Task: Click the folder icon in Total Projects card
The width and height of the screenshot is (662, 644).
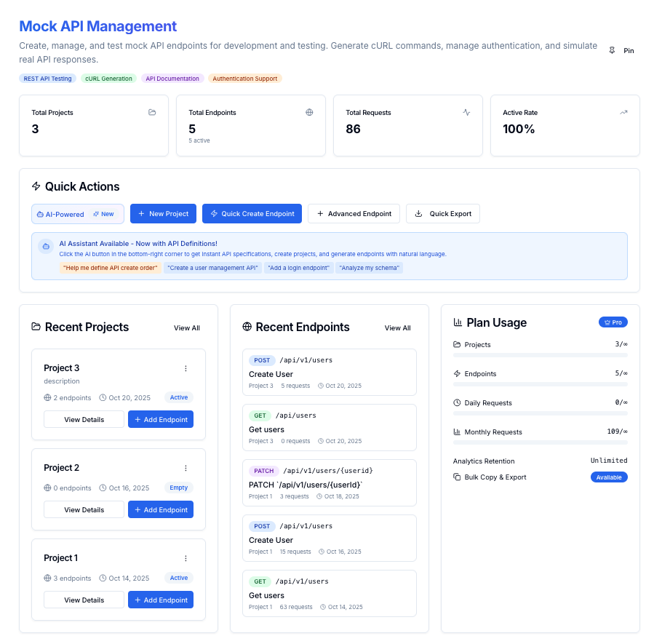Action: (x=152, y=113)
